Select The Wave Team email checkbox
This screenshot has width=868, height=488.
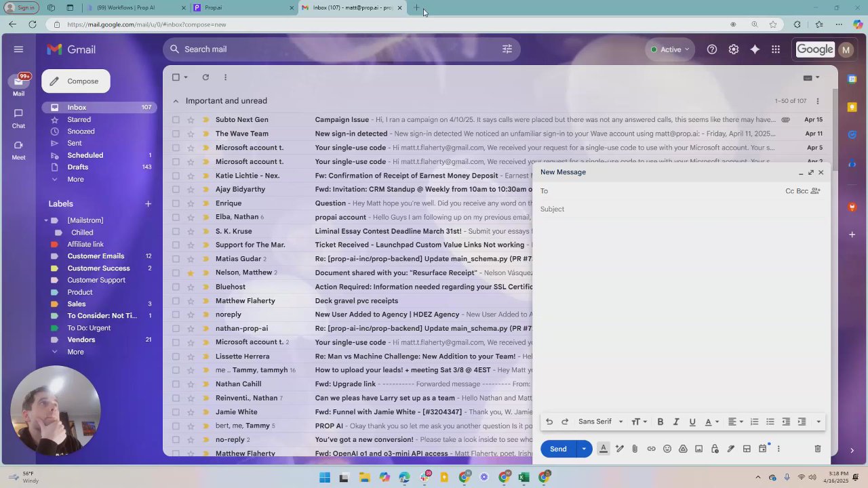pyautogui.click(x=176, y=134)
